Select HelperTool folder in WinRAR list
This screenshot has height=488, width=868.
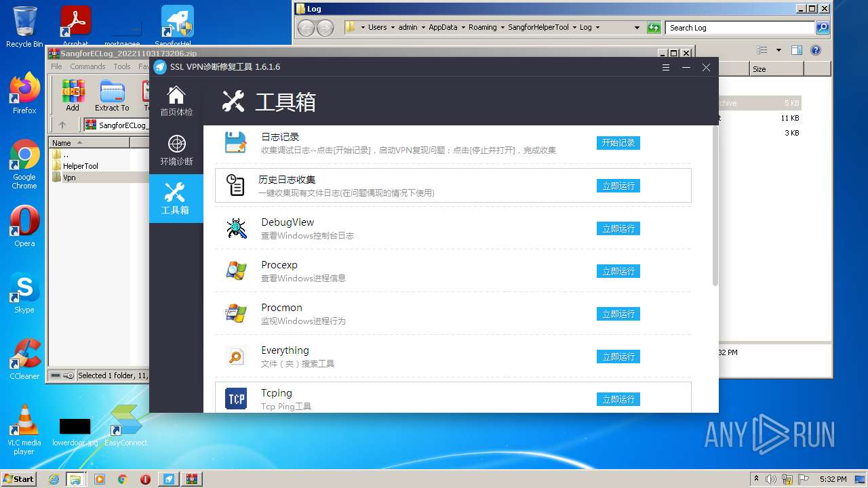click(x=81, y=165)
